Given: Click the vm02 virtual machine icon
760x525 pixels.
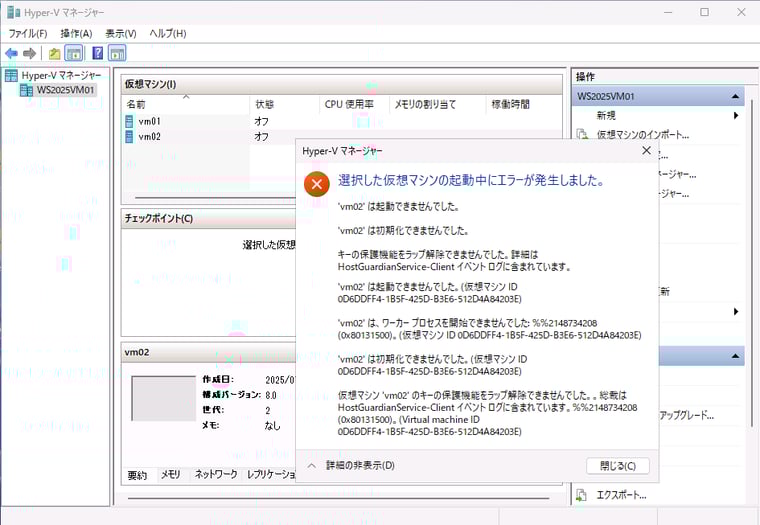Looking at the screenshot, I should [x=129, y=137].
